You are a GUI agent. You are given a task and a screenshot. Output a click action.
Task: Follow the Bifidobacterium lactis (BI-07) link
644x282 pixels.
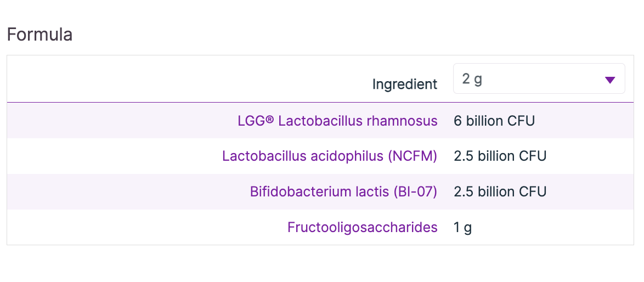[x=343, y=192]
